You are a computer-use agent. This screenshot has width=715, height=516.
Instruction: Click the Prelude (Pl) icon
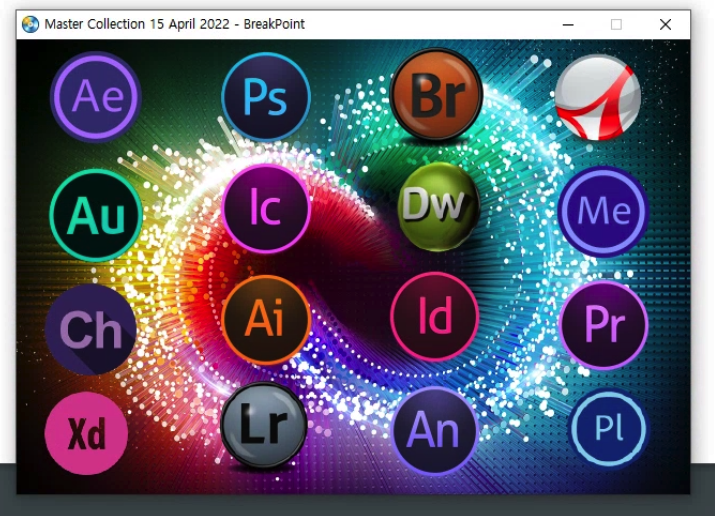pos(609,428)
